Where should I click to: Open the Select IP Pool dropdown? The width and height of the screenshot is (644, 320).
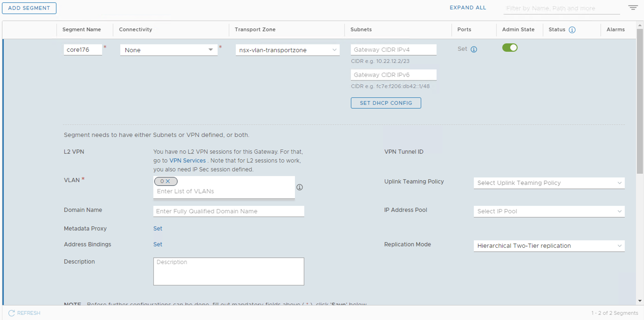pos(549,211)
